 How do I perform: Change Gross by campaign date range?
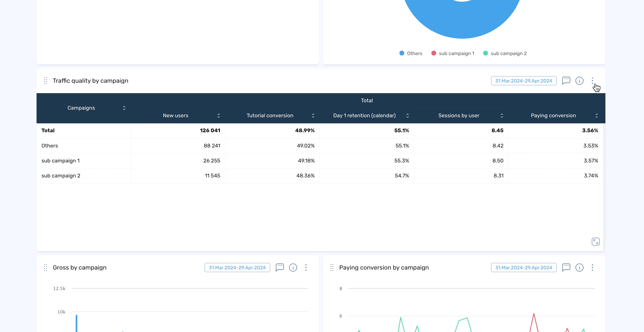pos(237,268)
